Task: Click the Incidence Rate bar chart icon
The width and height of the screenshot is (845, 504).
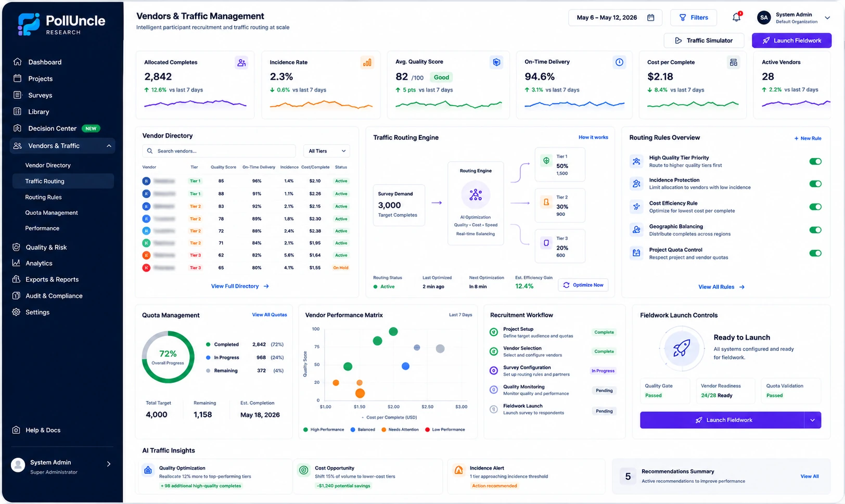Action: click(367, 62)
